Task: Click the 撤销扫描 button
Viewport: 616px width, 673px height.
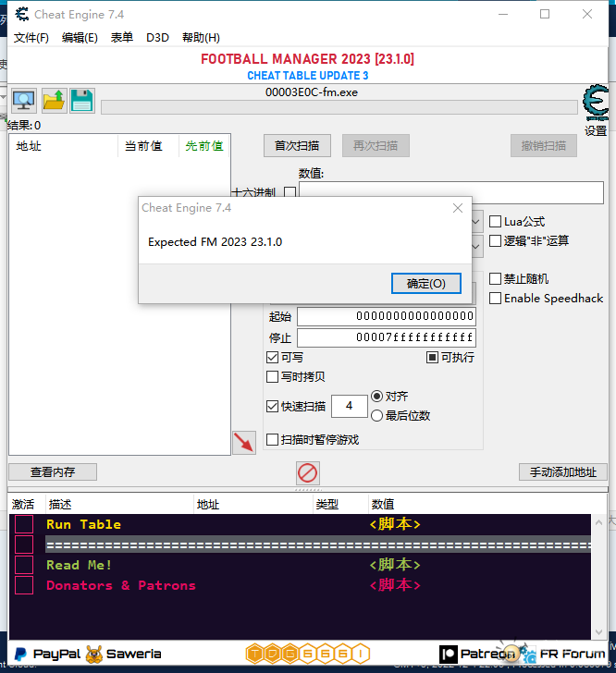Action: coord(544,146)
